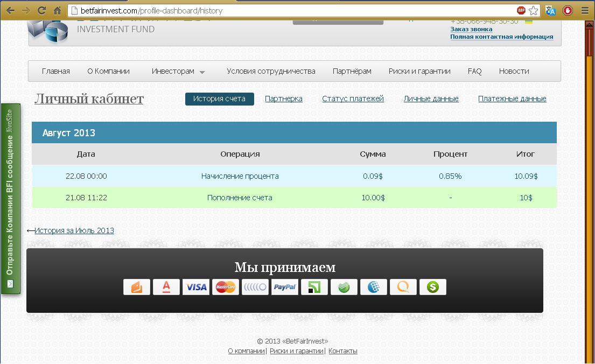Screen dimensions: 595x364
Task: Click the Сумма column header
Action: point(373,154)
